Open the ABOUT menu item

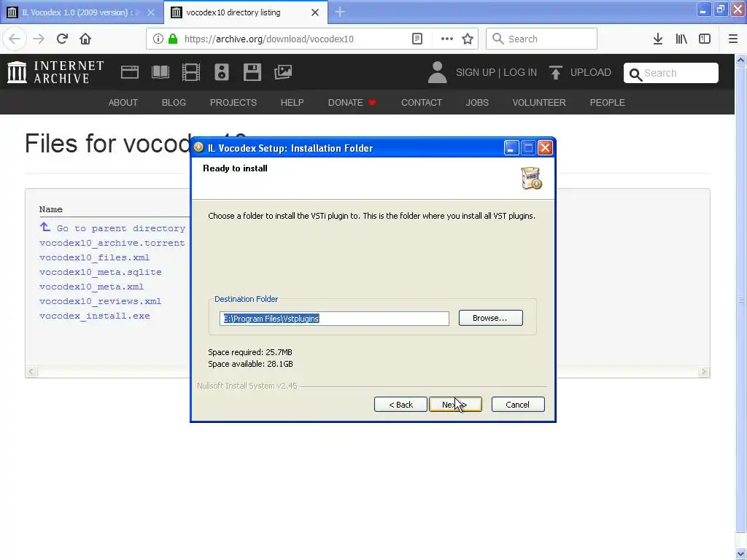coord(123,102)
